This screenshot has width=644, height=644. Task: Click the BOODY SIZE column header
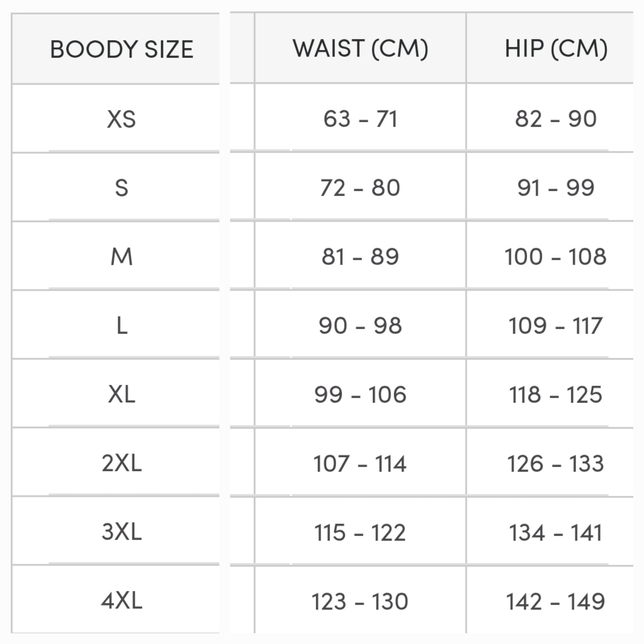pyautogui.click(x=122, y=49)
